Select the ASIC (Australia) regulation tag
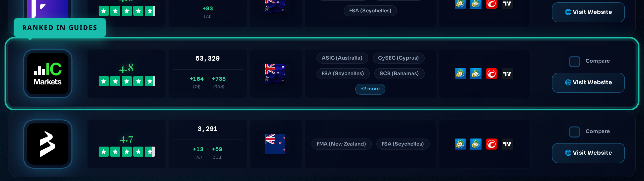The height and width of the screenshot is (181, 644). (342, 58)
